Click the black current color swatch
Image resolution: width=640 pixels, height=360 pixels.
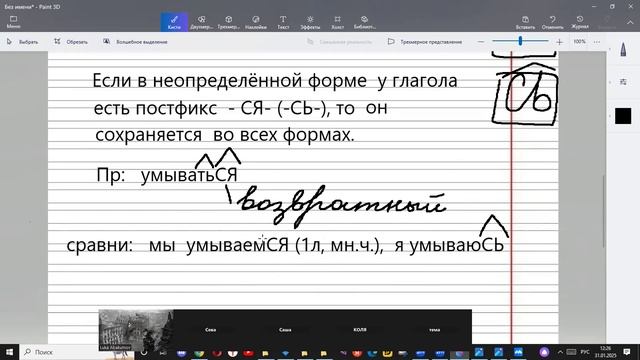(x=623, y=116)
